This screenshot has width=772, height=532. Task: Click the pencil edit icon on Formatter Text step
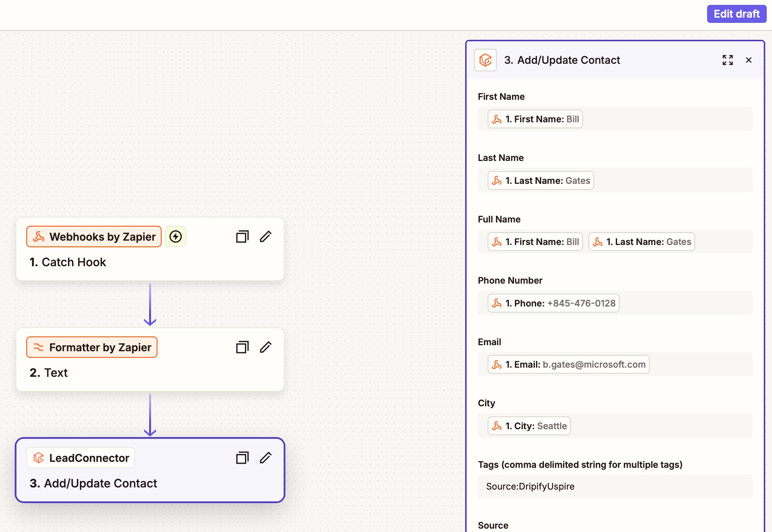point(266,347)
